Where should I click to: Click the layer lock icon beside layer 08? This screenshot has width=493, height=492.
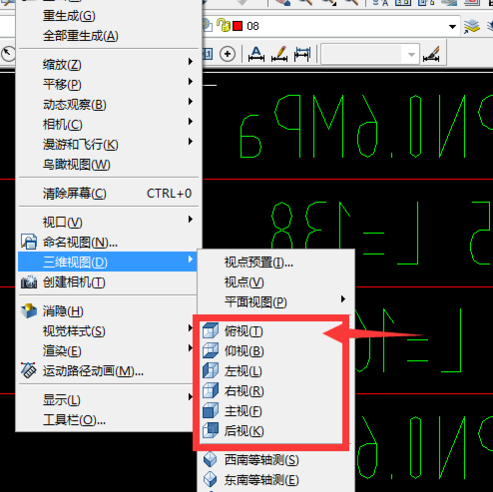pos(223,25)
